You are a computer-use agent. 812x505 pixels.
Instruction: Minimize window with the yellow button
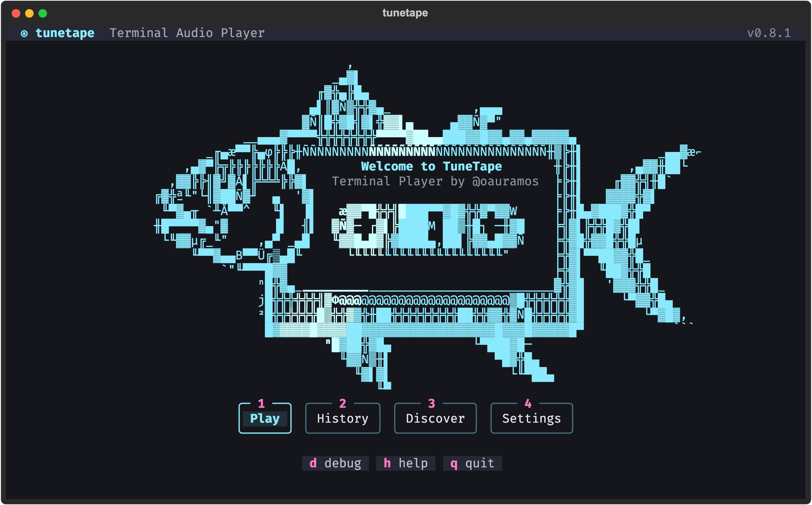tap(29, 13)
